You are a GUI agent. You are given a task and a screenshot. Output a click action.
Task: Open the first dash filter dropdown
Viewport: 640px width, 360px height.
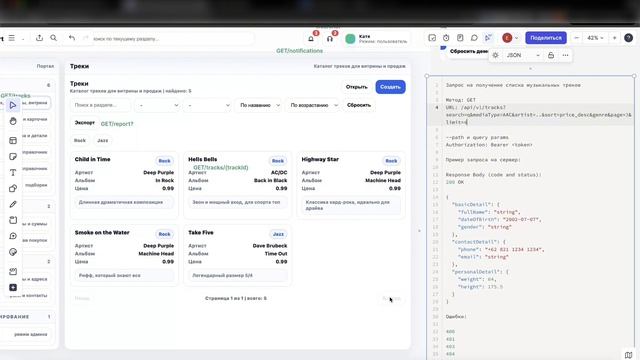(x=158, y=105)
